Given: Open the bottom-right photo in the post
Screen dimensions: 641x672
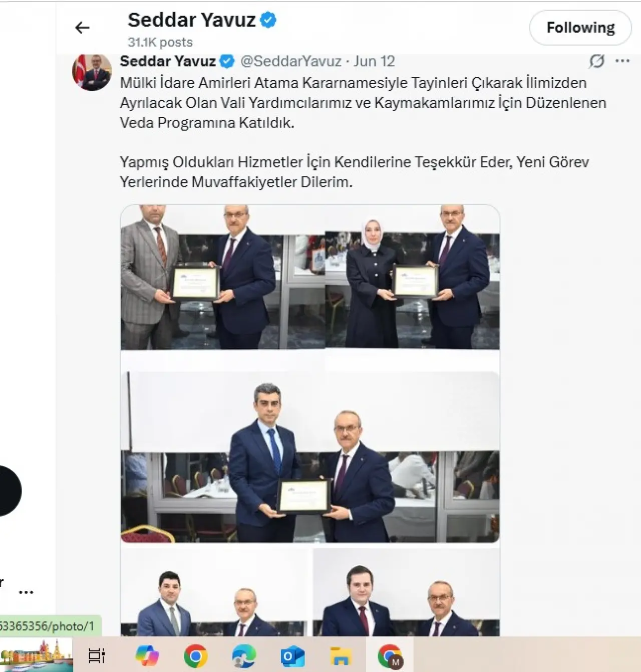Looking at the screenshot, I should pyautogui.click(x=406, y=592).
